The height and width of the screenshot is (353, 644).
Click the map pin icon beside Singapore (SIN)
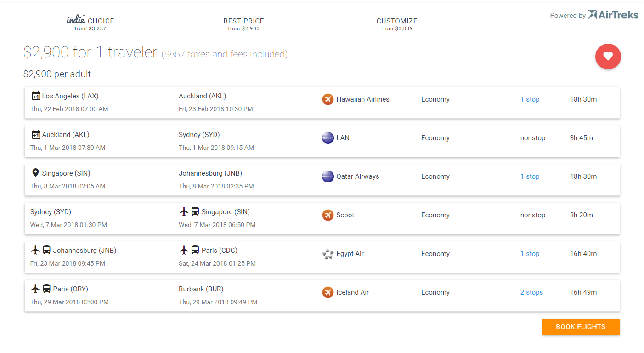pyautogui.click(x=35, y=173)
